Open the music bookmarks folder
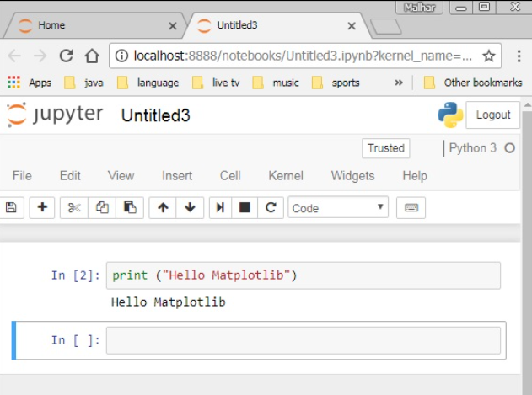Viewport: 532px width, 395px height. (276, 83)
